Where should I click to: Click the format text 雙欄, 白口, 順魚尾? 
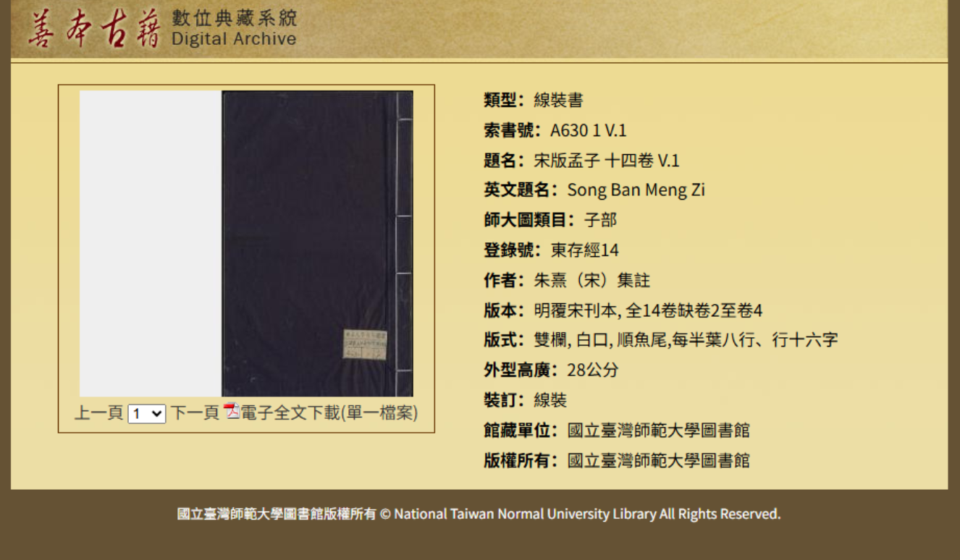(600, 340)
